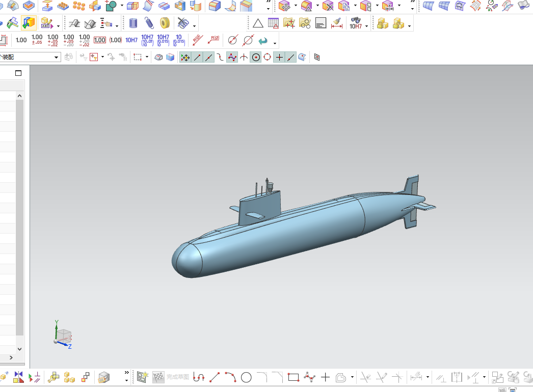Viewport: 533px width, 392px height.
Task: Click the navigator scrollbar down arrow
Action: pos(19,349)
